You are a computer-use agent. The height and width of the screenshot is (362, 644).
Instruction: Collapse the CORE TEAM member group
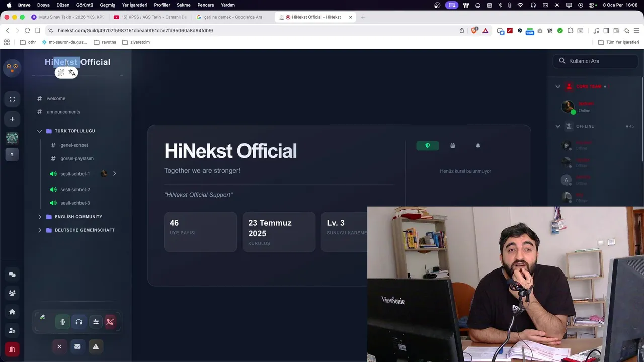coord(558,86)
